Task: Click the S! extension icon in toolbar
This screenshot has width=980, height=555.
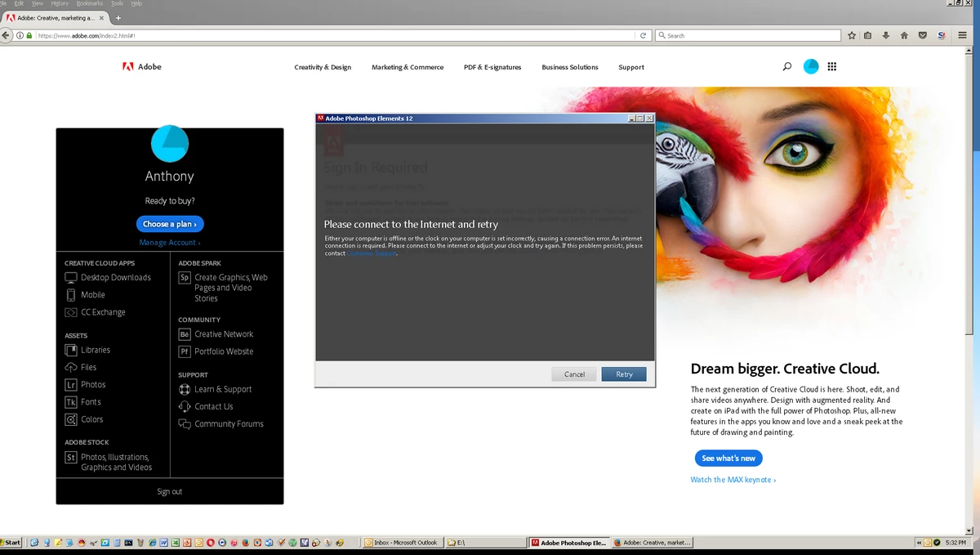Action: coord(942,35)
